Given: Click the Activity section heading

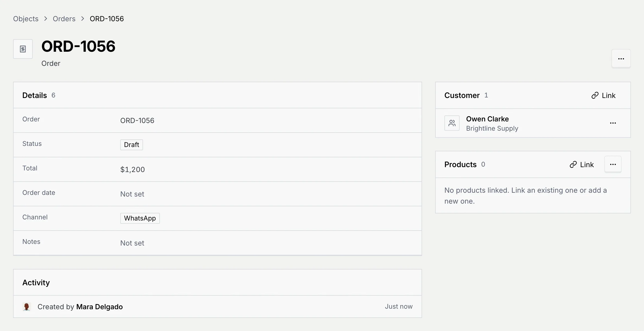Looking at the screenshot, I should click(36, 283).
